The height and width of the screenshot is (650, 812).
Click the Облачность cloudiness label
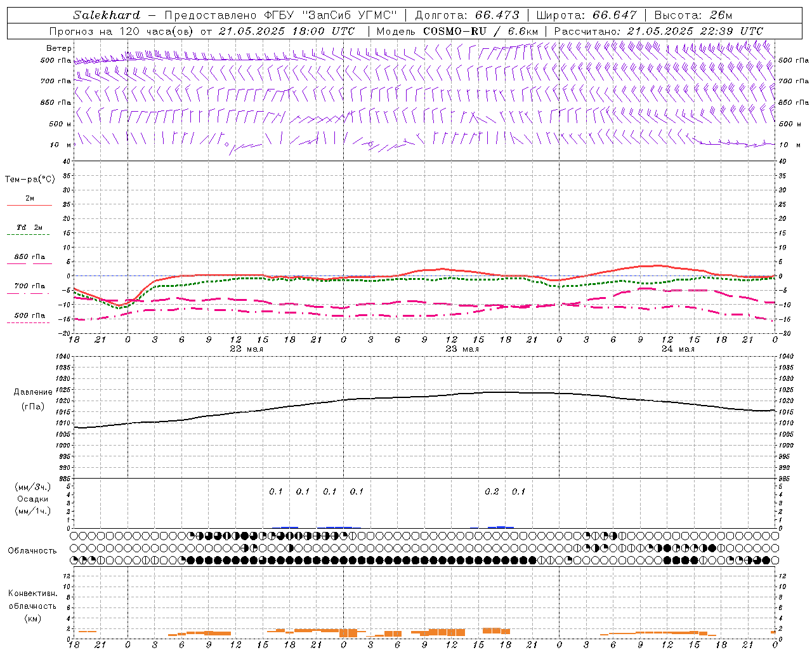click(x=32, y=551)
